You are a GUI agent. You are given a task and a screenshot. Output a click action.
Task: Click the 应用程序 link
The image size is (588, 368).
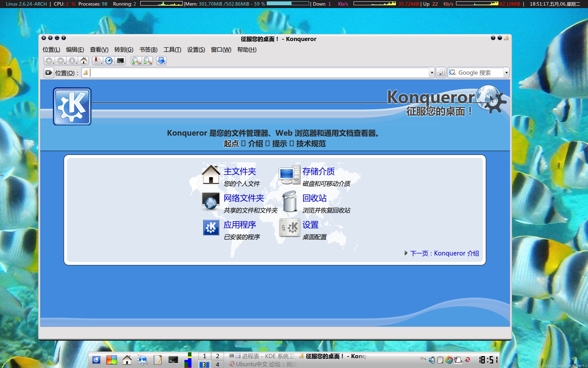(240, 225)
